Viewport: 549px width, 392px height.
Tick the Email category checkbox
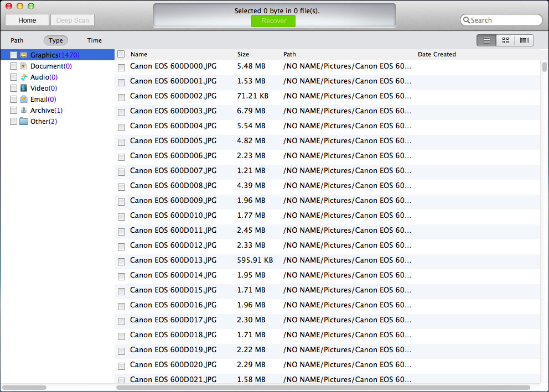click(x=13, y=99)
